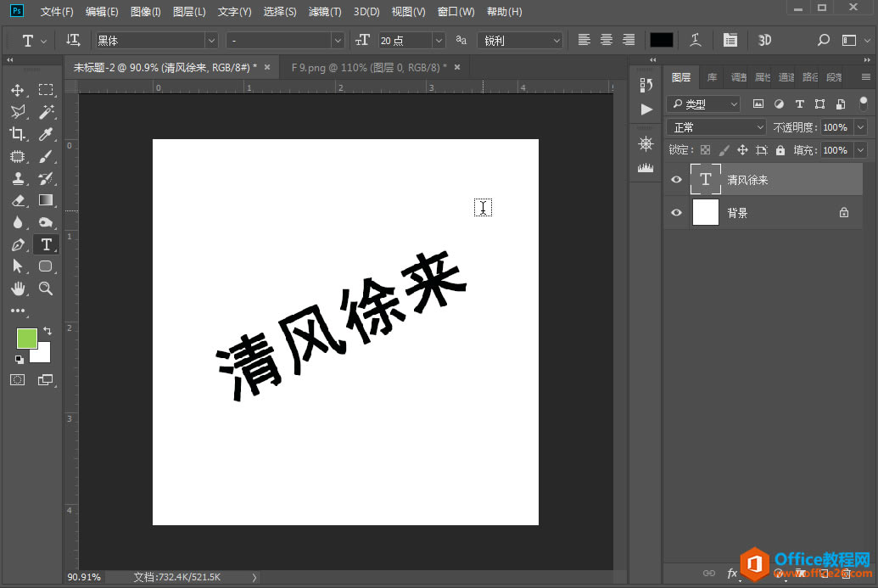
Task: Select the Rectangular Marquee tool
Action: coord(46,90)
